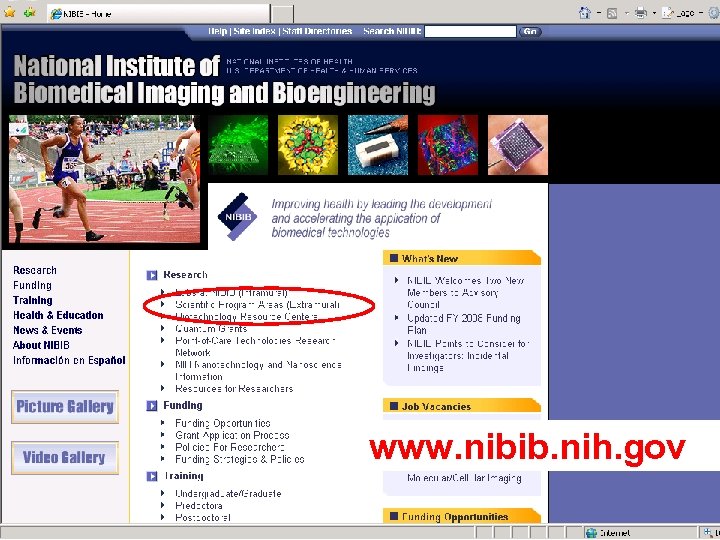Click the Funding Opportunities panel header
The width and height of the screenshot is (720, 540).
(462, 516)
